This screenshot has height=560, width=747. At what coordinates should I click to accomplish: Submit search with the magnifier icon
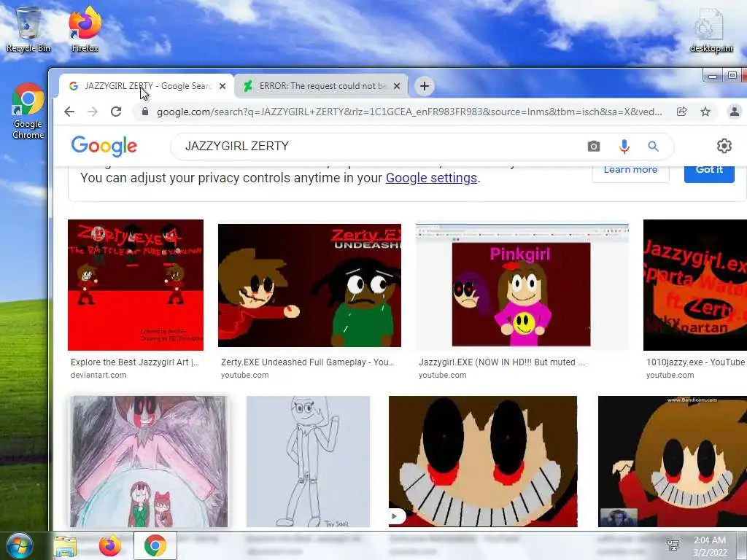point(653,146)
